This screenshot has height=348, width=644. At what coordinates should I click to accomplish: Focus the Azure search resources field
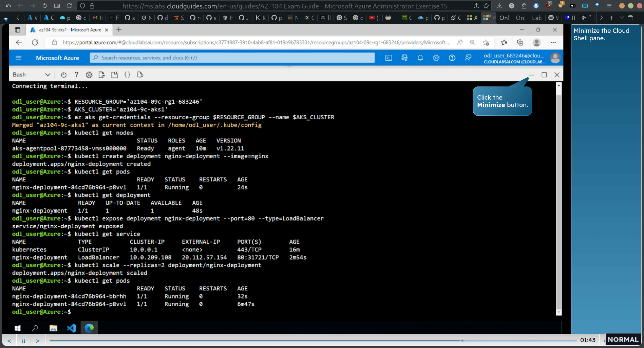[232, 58]
